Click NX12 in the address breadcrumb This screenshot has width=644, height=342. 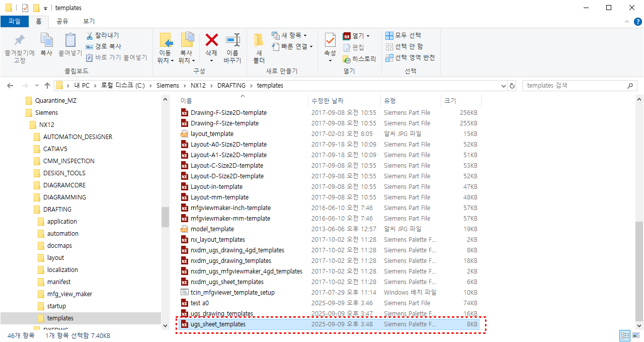(x=198, y=86)
